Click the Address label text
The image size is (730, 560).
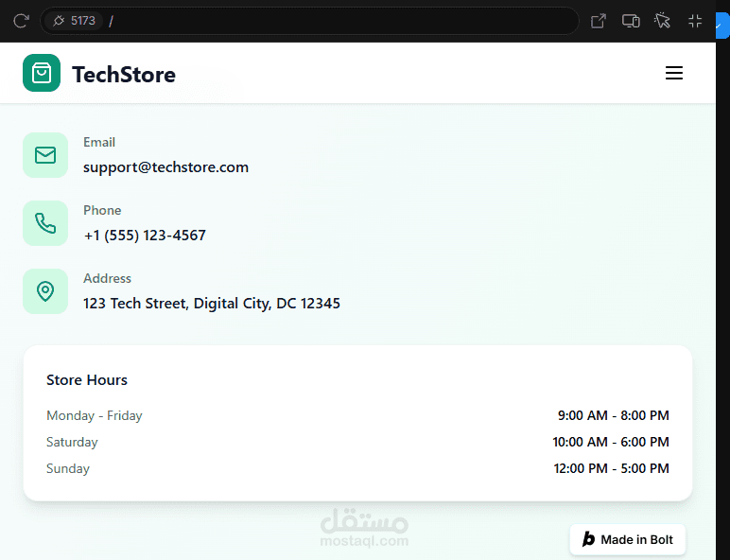tap(107, 278)
